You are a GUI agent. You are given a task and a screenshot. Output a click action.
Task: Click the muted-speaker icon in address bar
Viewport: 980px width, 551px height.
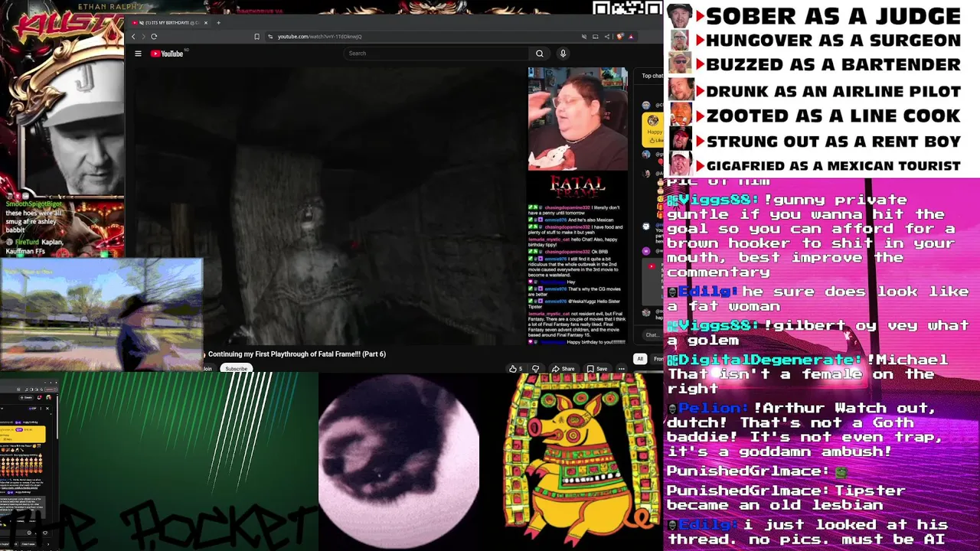pyautogui.click(x=584, y=37)
